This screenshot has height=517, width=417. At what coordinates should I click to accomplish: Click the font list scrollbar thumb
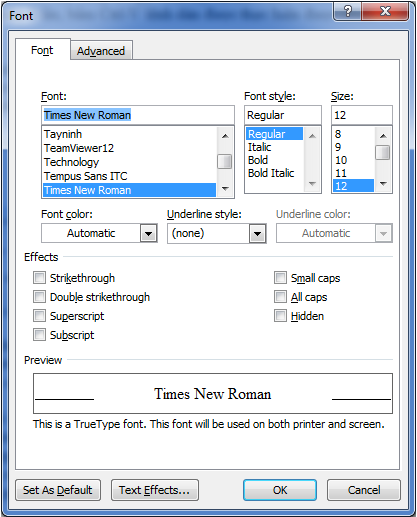[225, 162]
